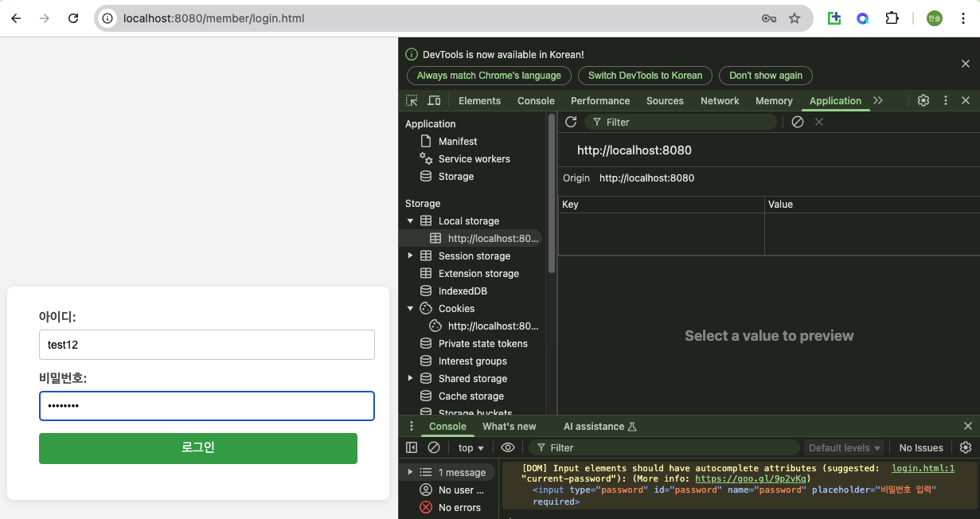Open the drawer three-dot menu
The width and height of the screenshot is (980, 519).
coord(412,426)
